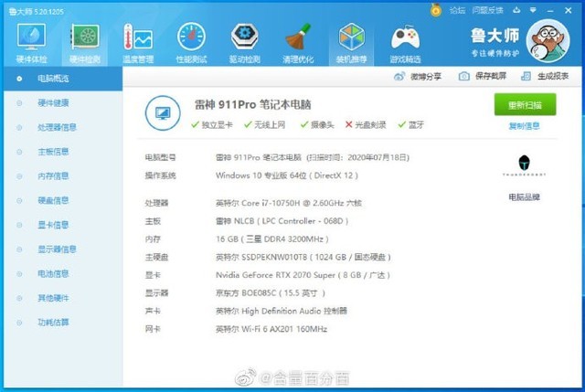Click the 复制信息 copy info link

click(524, 126)
